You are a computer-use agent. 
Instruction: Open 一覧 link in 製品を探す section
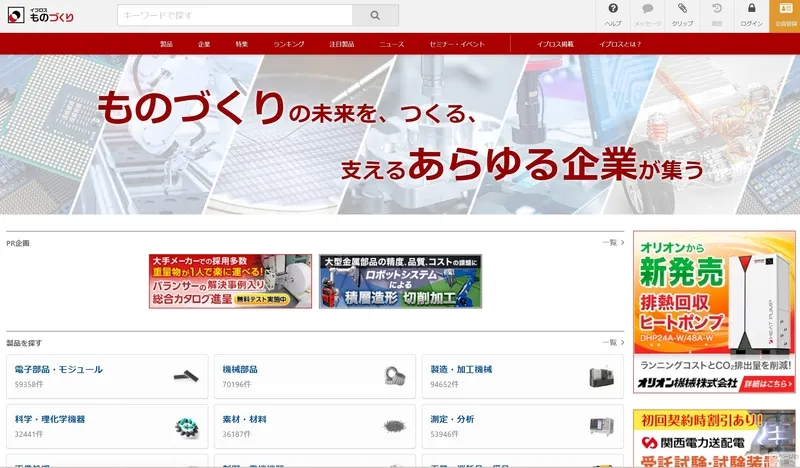pyautogui.click(x=613, y=342)
